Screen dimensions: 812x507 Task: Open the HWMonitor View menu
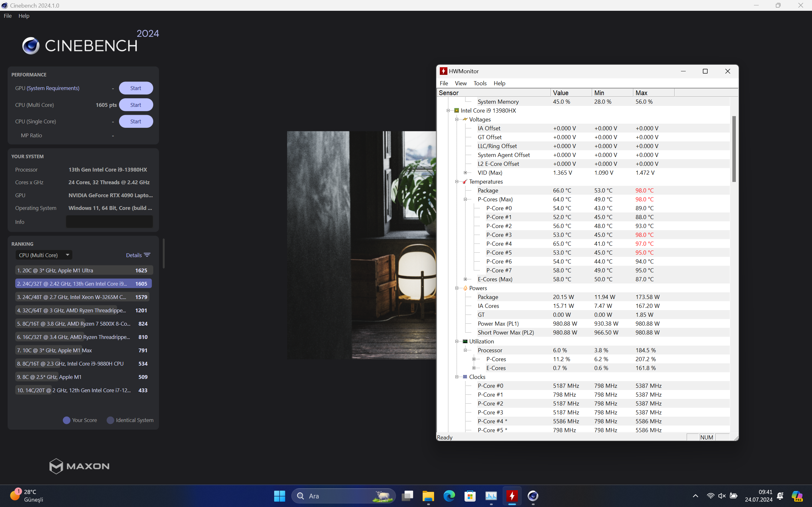[x=461, y=83]
